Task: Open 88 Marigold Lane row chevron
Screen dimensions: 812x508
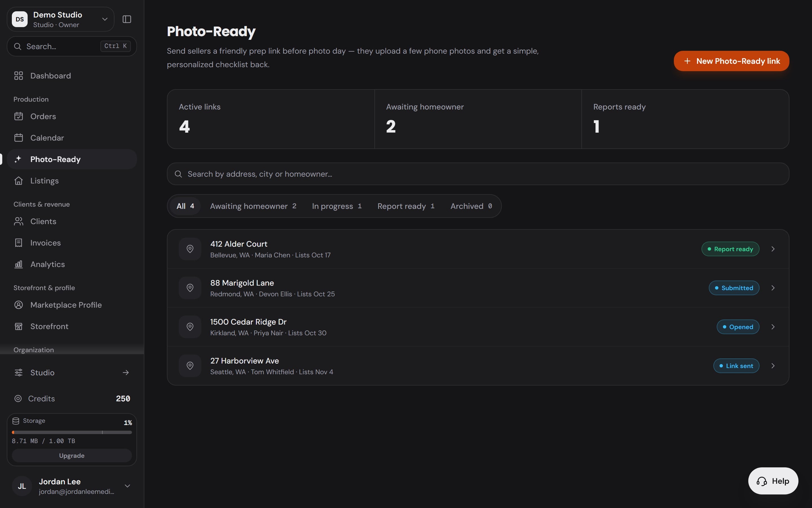Action: coord(773,288)
